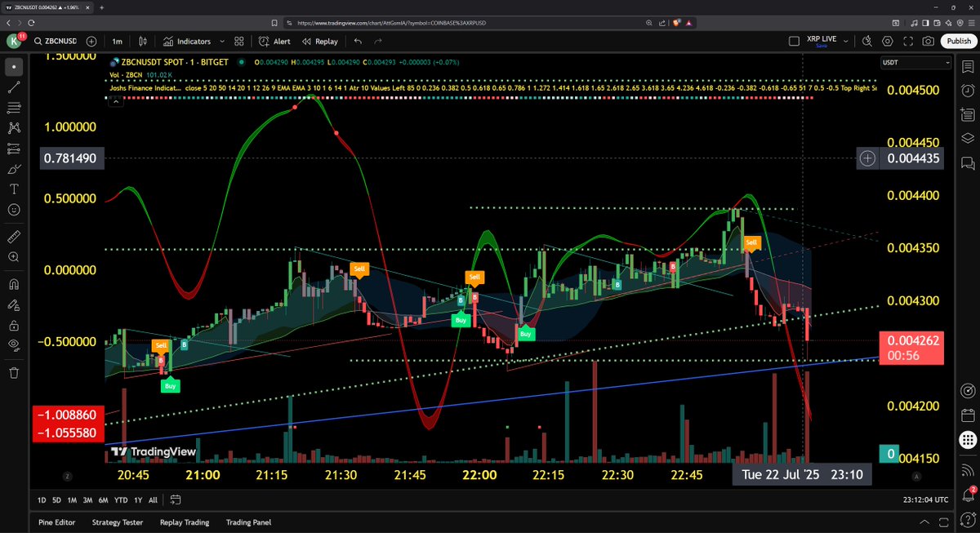This screenshot has height=533, width=980.
Task: Toggle the magnet snap mode
Action: tap(14, 285)
